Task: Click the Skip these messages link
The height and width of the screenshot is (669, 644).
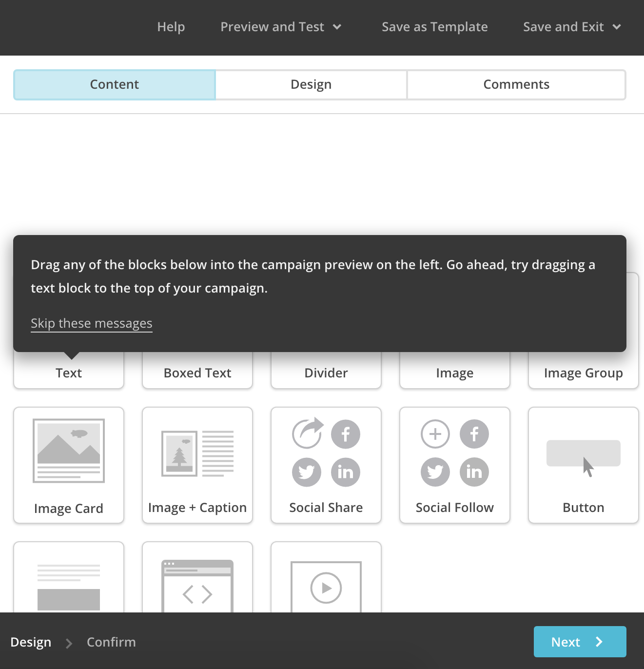Action: (x=92, y=323)
